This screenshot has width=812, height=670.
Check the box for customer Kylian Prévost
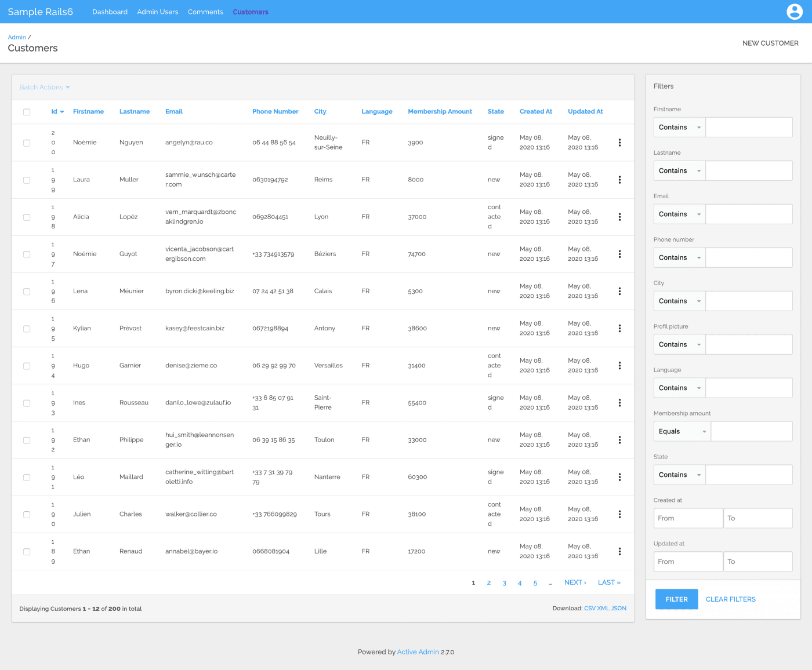[x=27, y=329]
